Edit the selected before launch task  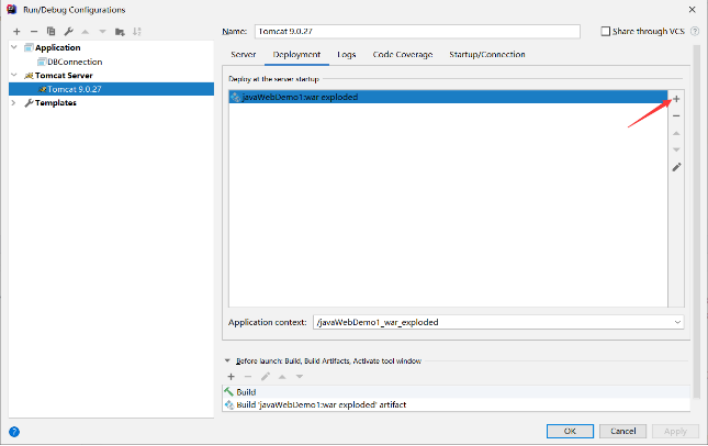click(265, 376)
